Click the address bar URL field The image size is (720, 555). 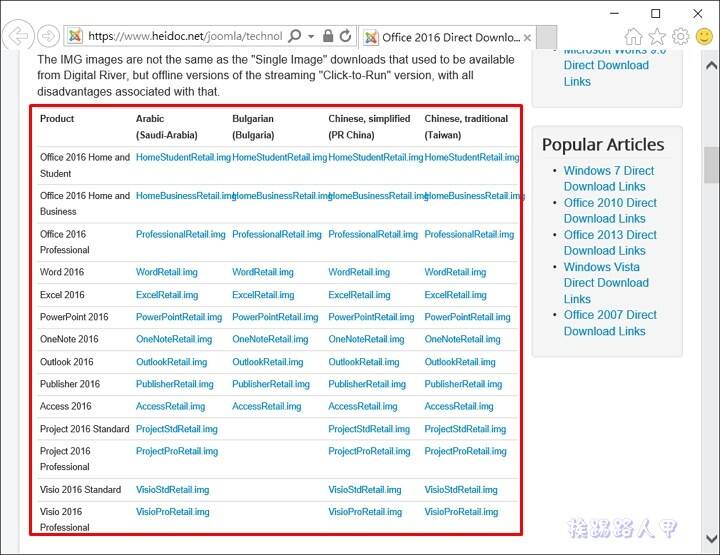click(x=185, y=36)
